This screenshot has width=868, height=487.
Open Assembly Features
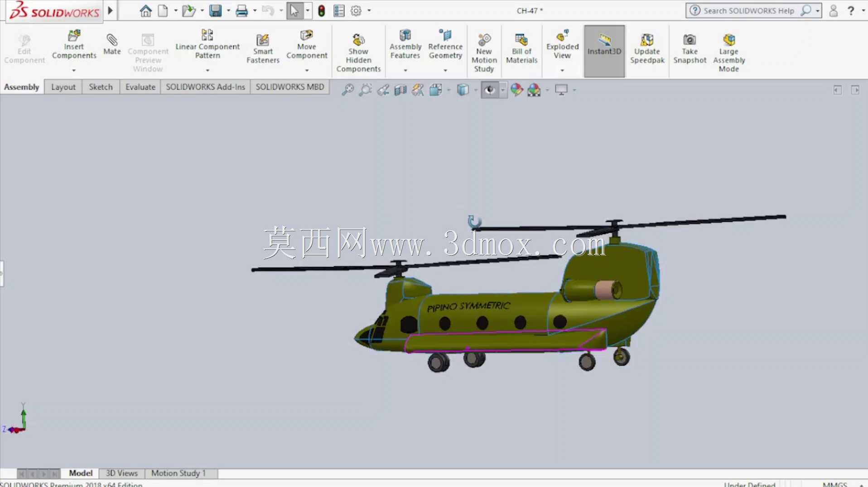coord(405,44)
